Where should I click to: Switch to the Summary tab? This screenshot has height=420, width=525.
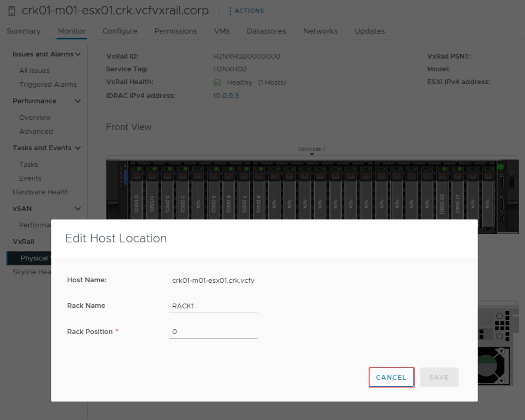24,31
